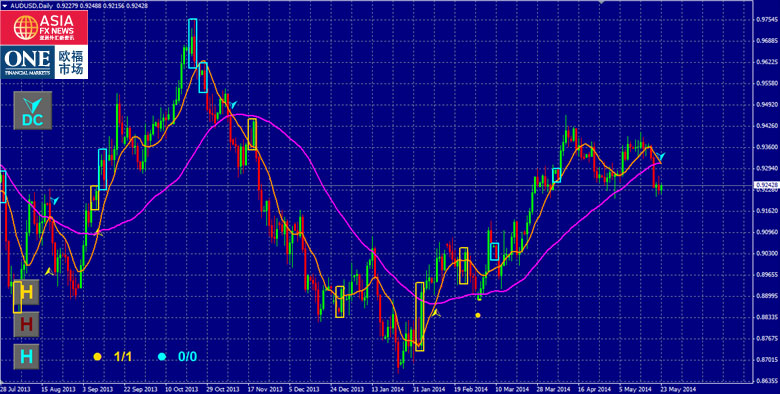This screenshot has width=780, height=394.
Task: Click the cyan arrow signal at May 2014
Action: point(662,157)
